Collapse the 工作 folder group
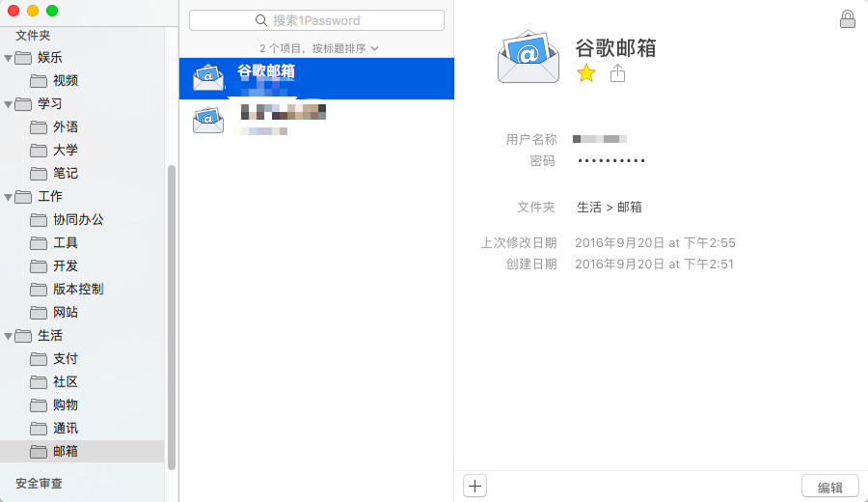Screen dimensions: 868x502 pyautogui.click(x=9, y=197)
